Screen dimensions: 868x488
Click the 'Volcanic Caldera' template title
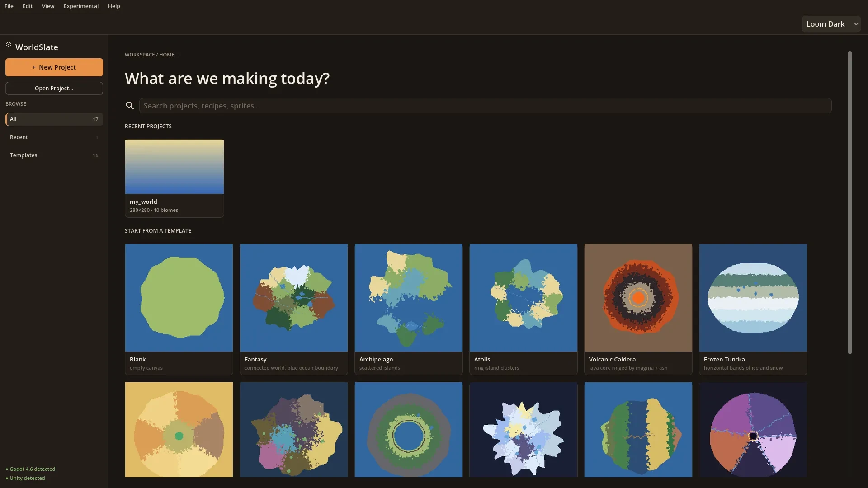[612, 360]
